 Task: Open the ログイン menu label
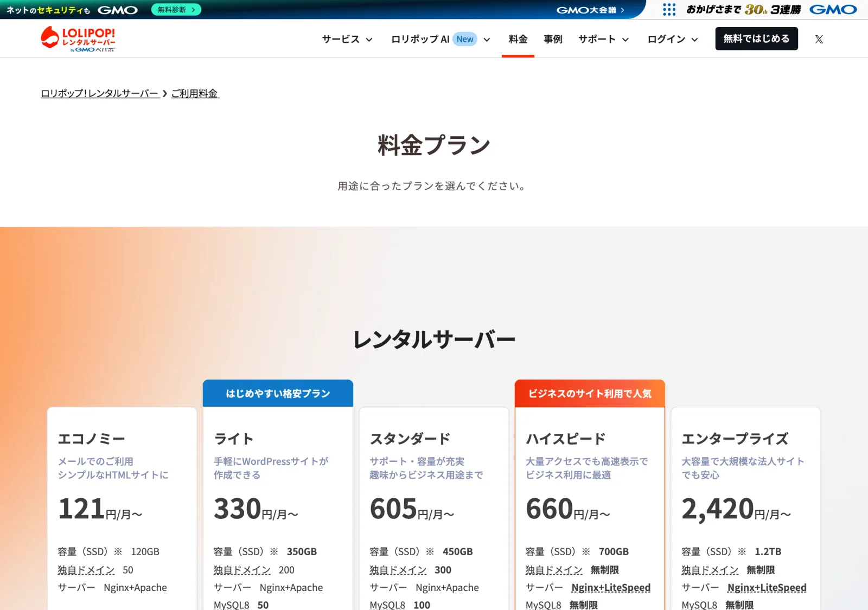(x=666, y=39)
